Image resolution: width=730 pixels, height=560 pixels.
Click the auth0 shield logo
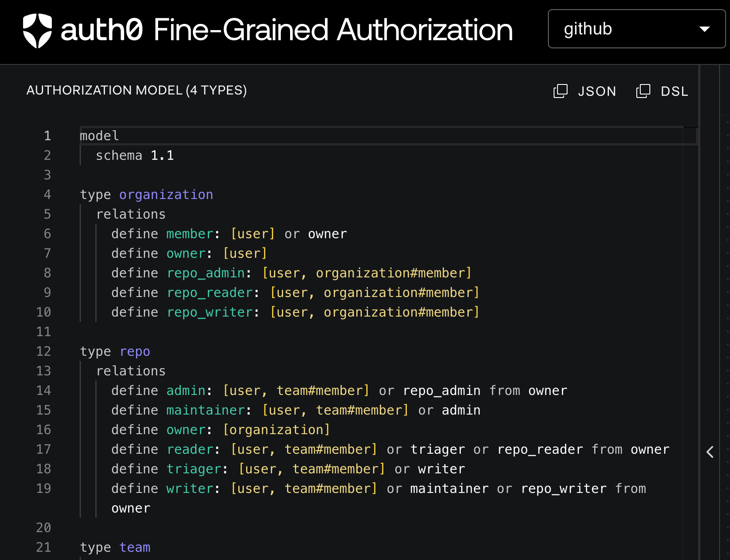coord(37,30)
